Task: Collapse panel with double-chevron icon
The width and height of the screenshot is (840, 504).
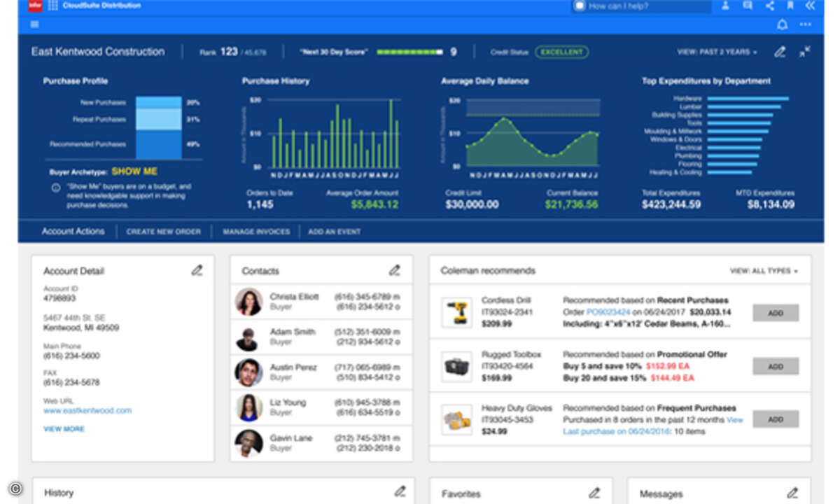Action: [811, 6]
